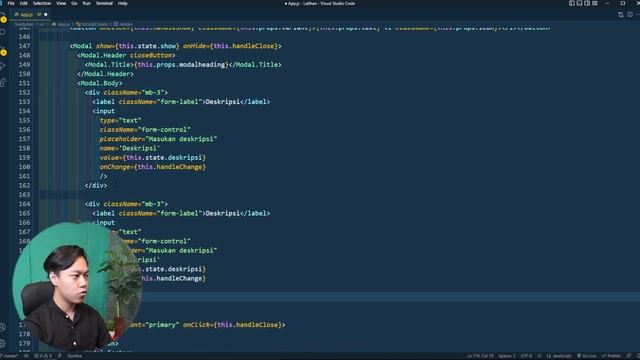Click the App.js breadcrumb
Viewport: 640px width, 360px height.
[61, 24]
